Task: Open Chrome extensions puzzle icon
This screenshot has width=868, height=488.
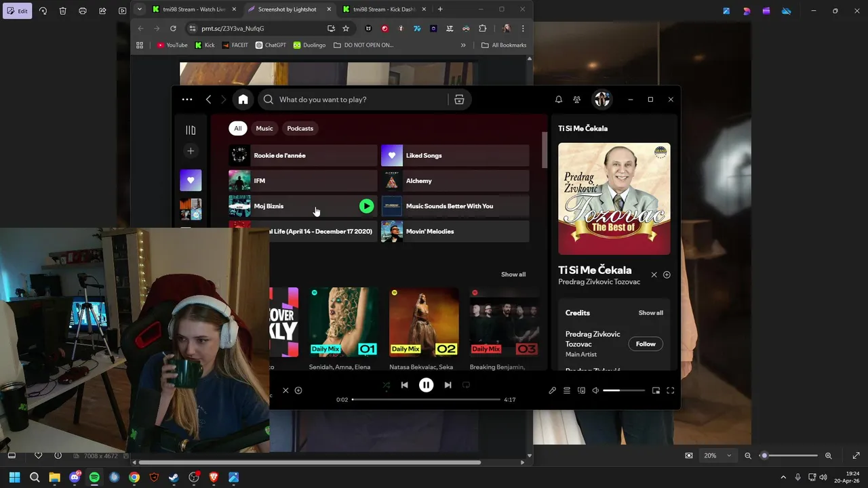Action: 483,28
